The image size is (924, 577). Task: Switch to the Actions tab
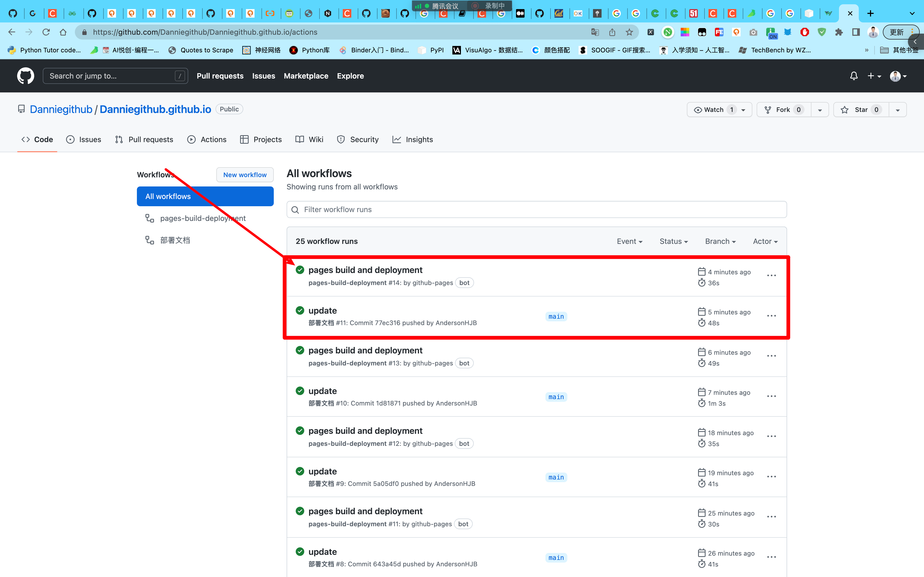click(x=207, y=140)
